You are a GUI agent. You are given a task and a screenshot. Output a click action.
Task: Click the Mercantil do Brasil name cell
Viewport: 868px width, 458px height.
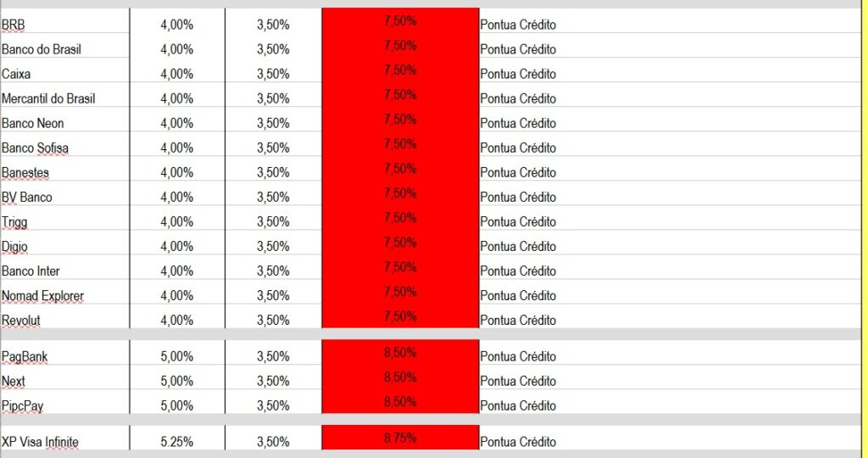(48, 98)
